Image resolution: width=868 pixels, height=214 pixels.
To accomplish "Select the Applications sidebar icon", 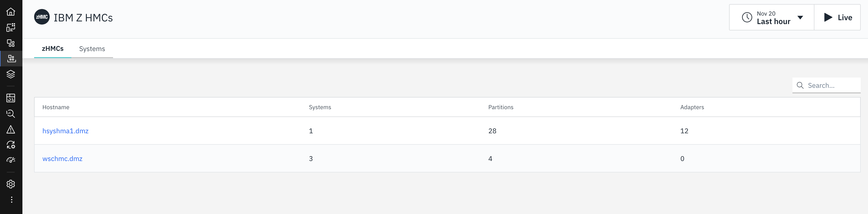I will coord(11,43).
